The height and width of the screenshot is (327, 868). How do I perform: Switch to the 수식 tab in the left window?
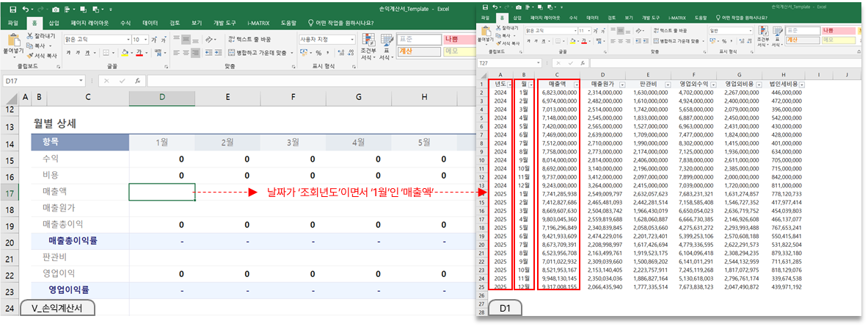tap(125, 23)
